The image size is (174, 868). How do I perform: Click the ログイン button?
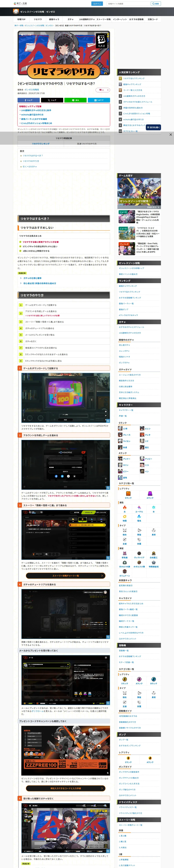97,4
